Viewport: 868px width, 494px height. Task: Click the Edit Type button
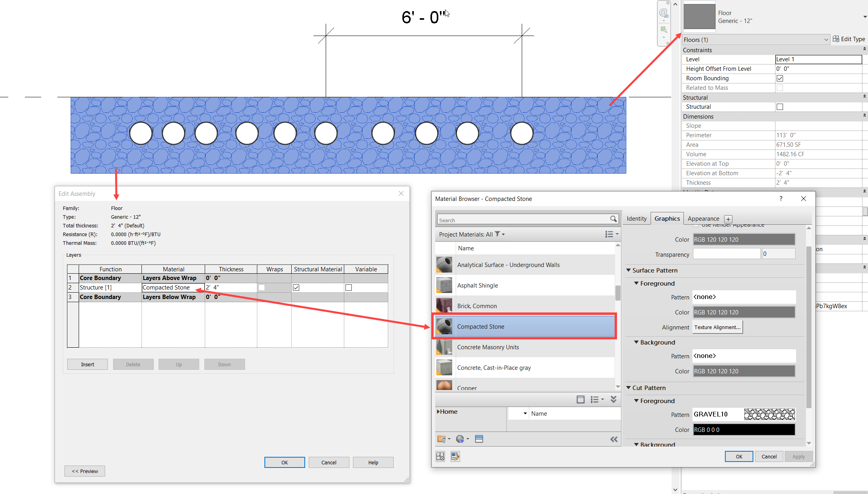coord(849,39)
